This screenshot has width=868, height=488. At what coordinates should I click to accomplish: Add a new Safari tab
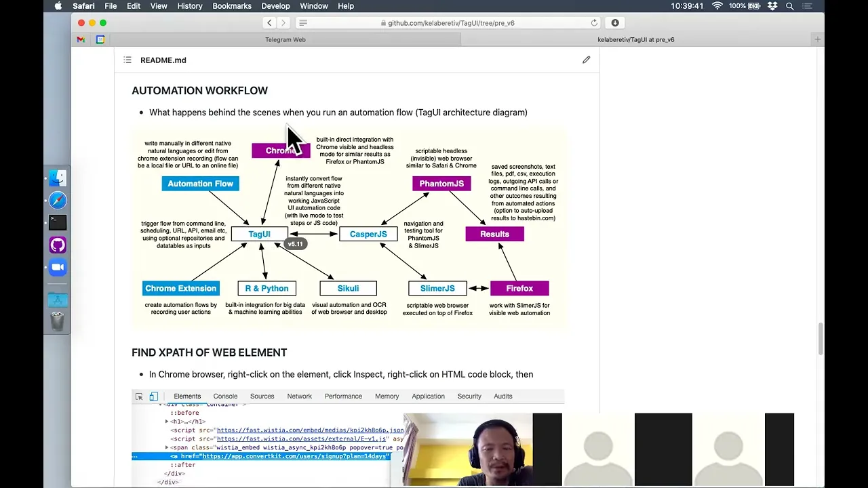coord(817,39)
